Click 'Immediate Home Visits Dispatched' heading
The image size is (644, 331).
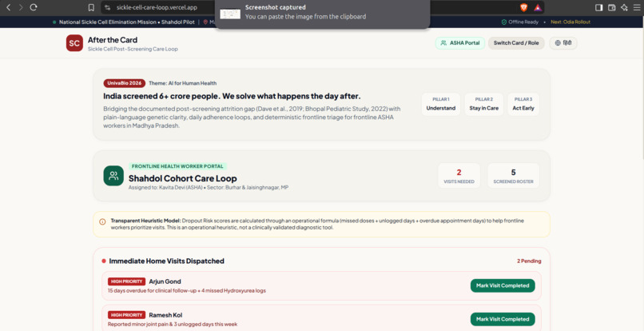point(167,261)
